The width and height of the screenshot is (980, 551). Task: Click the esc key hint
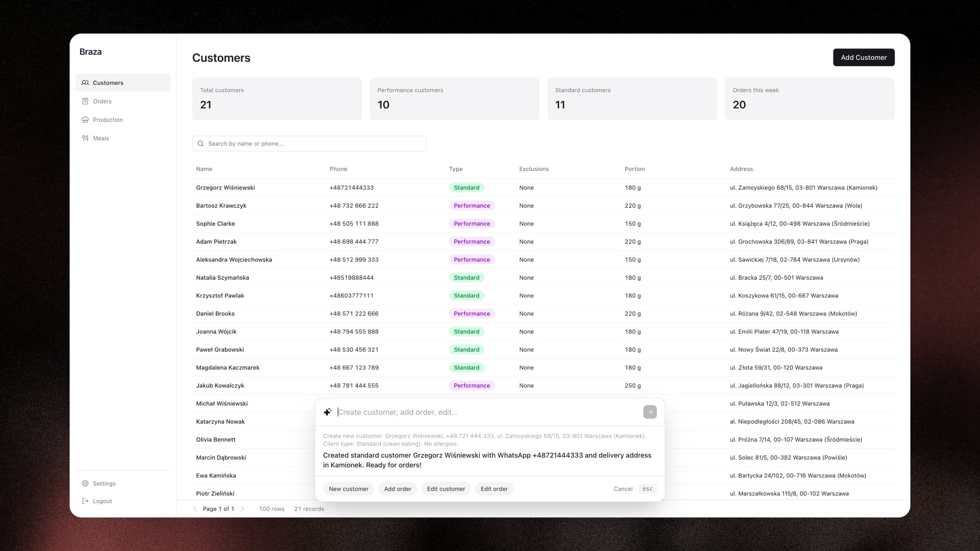(x=647, y=489)
